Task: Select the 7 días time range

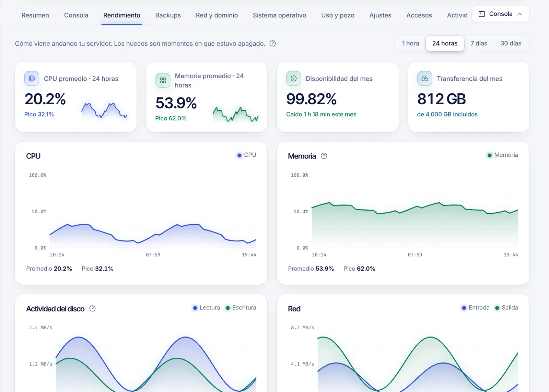Action: click(x=479, y=44)
